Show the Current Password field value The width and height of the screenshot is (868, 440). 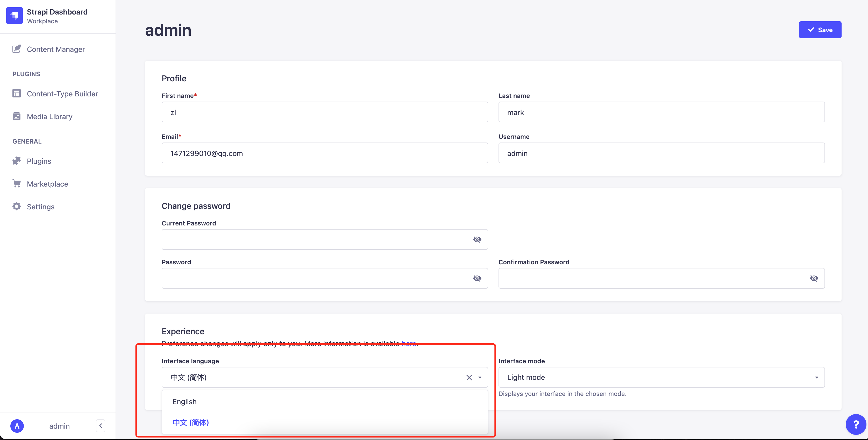[477, 239]
